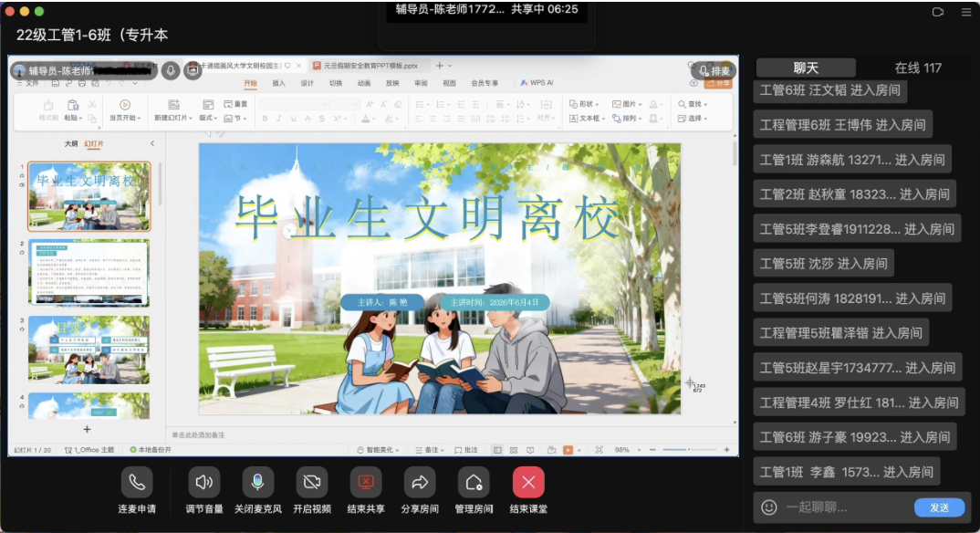Turn on camera with 开启视频
Screen dimensions: 980x533
[x=312, y=483]
